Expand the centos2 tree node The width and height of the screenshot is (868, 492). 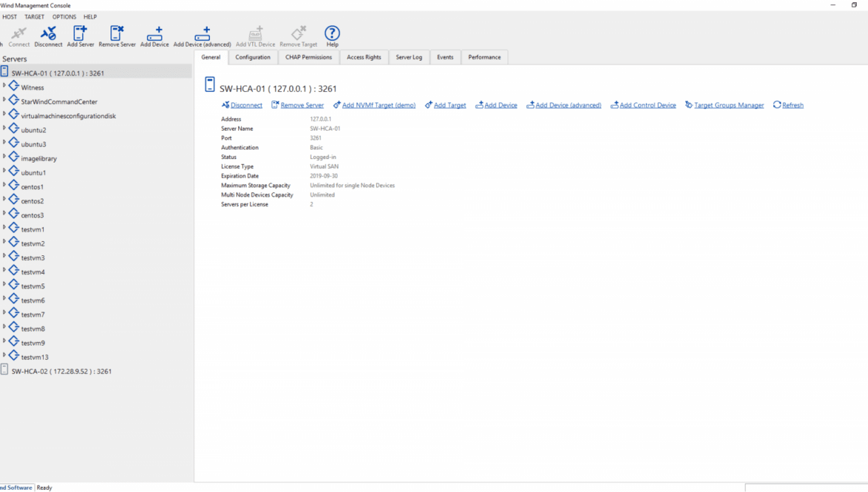click(x=4, y=199)
